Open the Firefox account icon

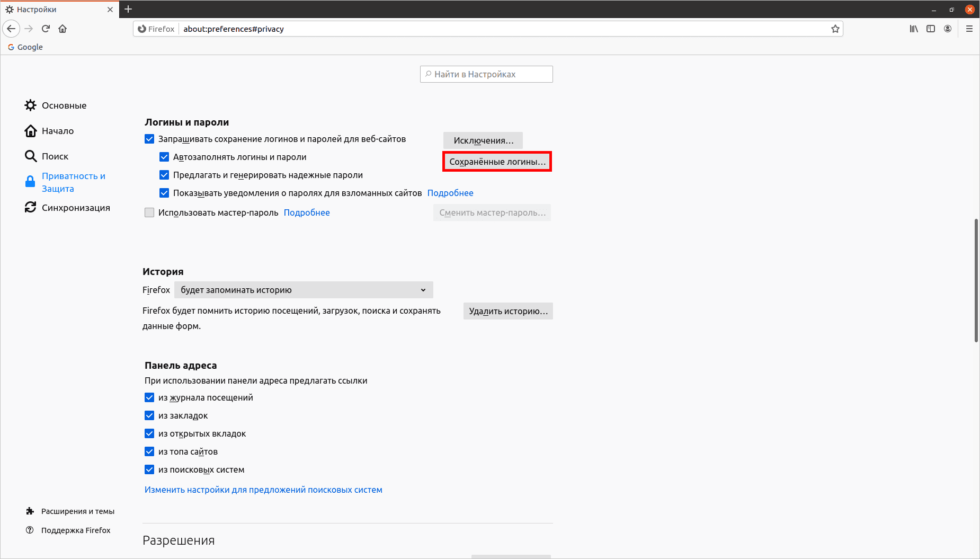pyautogui.click(x=948, y=29)
